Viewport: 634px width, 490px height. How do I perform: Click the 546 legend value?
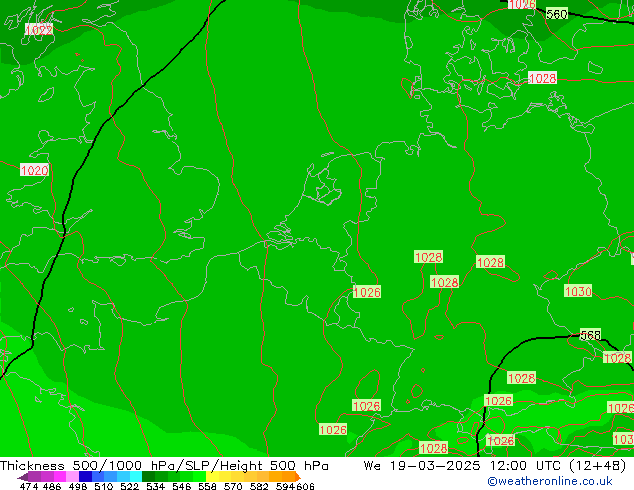point(182,486)
